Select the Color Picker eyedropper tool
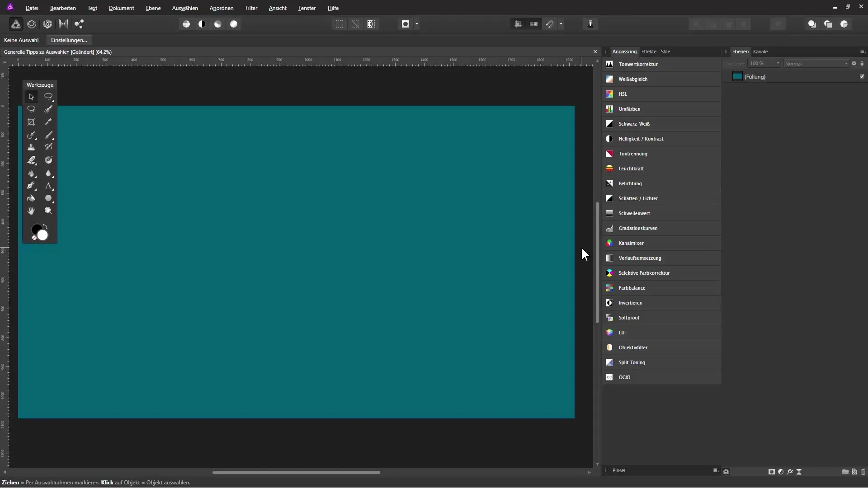This screenshot has width=868, height=488. 48,122
